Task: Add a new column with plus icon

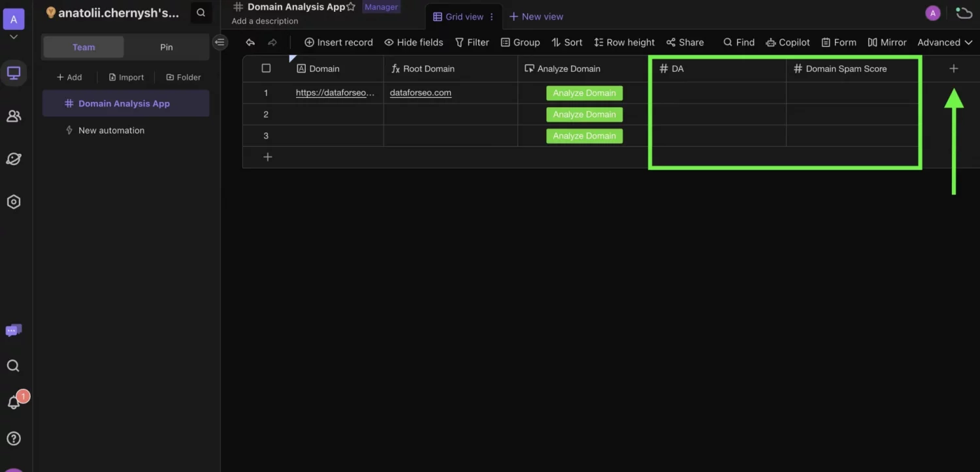Action: pyautogui.click(x=953, y=69)
